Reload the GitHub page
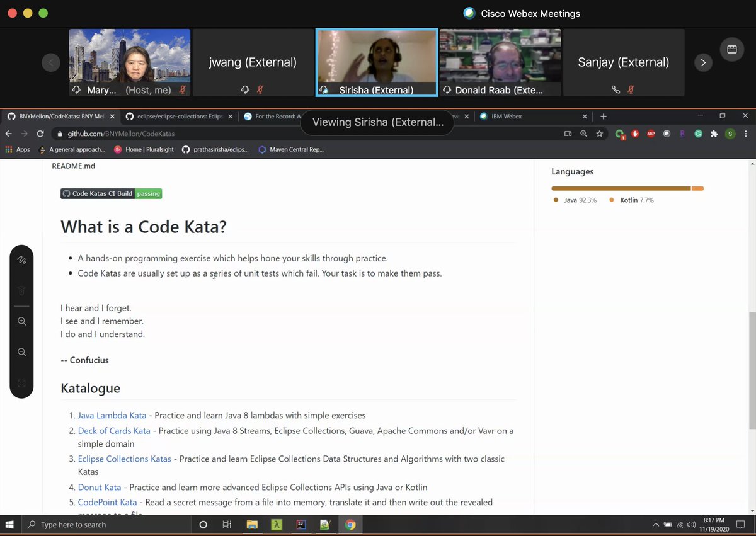Screen dimensions: 756x536 pyautogui.click(x=40, y=134)
